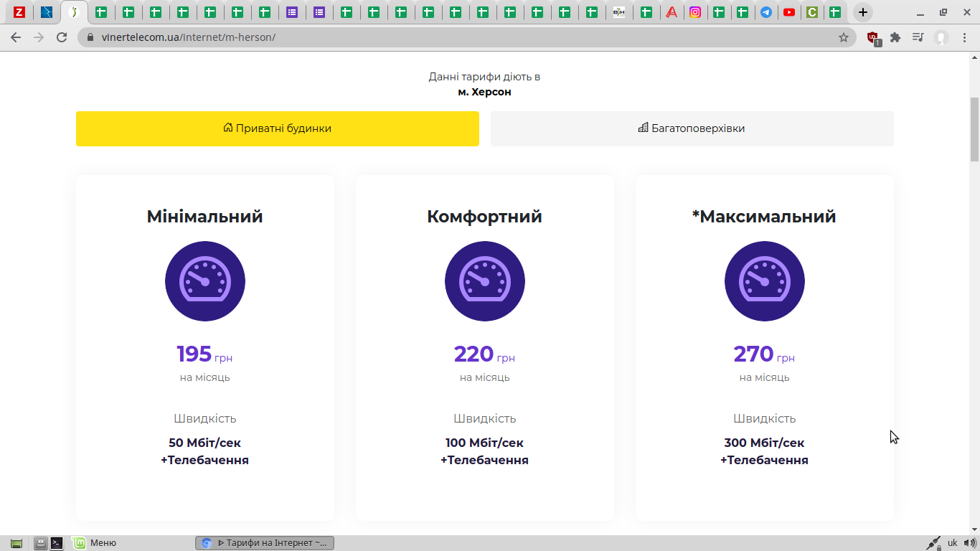Screen dimensions: 980x551
Task: Select the Приватні будинки tab
Action: pos(278,128)
